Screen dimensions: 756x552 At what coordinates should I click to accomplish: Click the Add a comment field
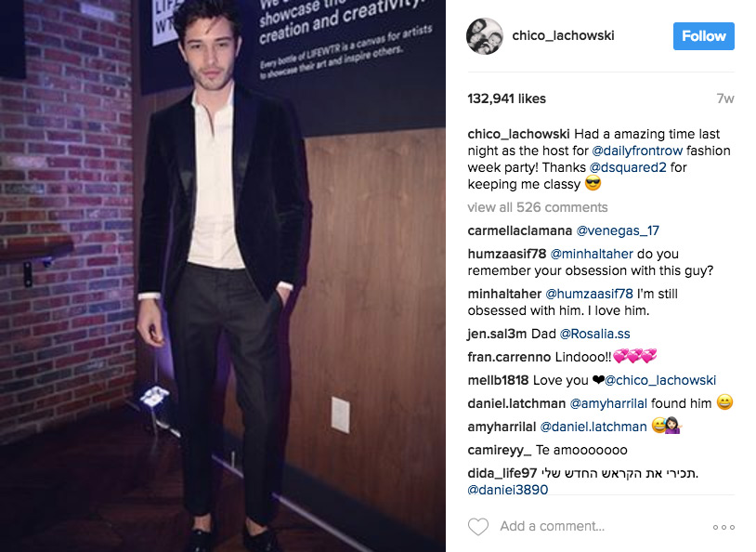(552, 526)
